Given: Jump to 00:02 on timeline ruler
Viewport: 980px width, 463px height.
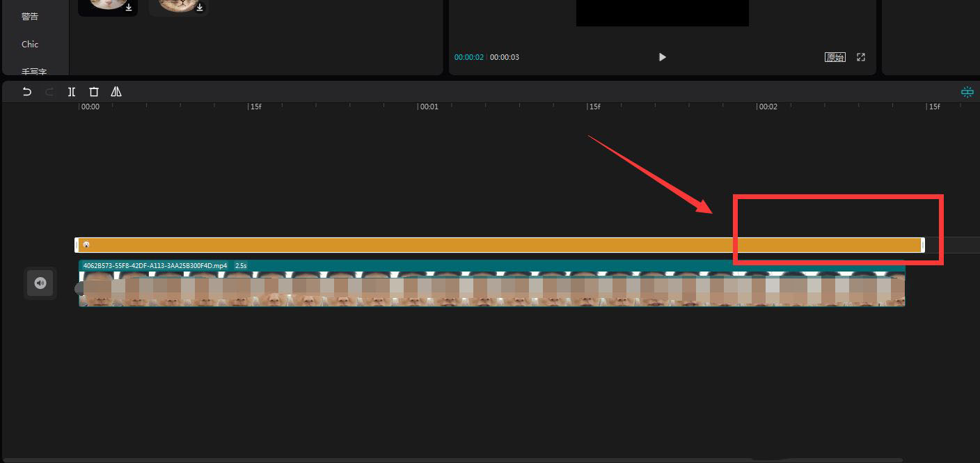Looking at the screenshot, I should [x=768, y=107].
